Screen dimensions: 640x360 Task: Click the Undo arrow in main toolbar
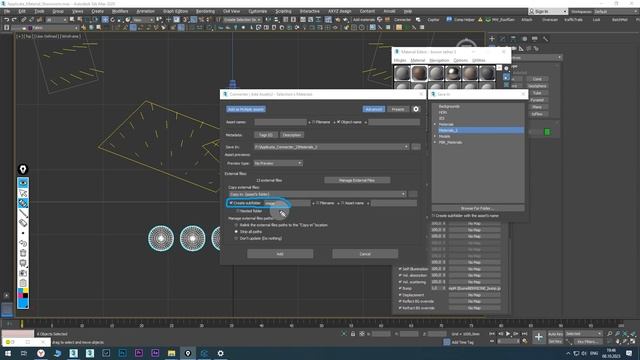tap(7, 20)
